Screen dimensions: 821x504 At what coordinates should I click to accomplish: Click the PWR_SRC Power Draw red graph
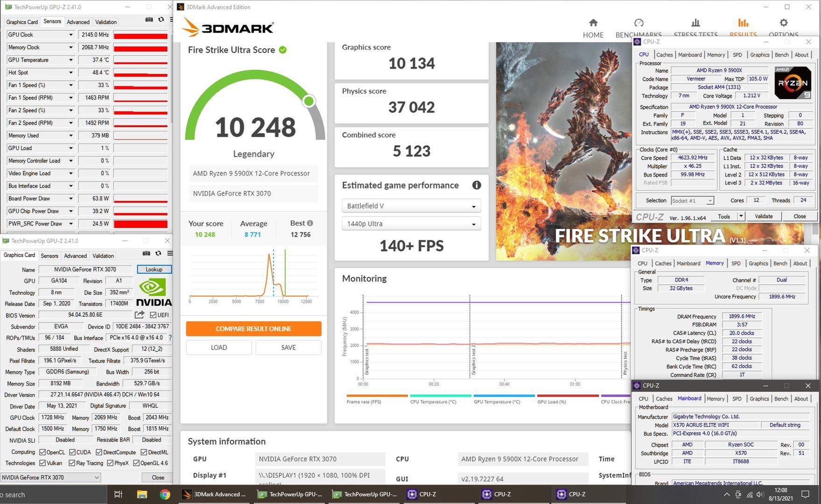[x=141, y=224]
